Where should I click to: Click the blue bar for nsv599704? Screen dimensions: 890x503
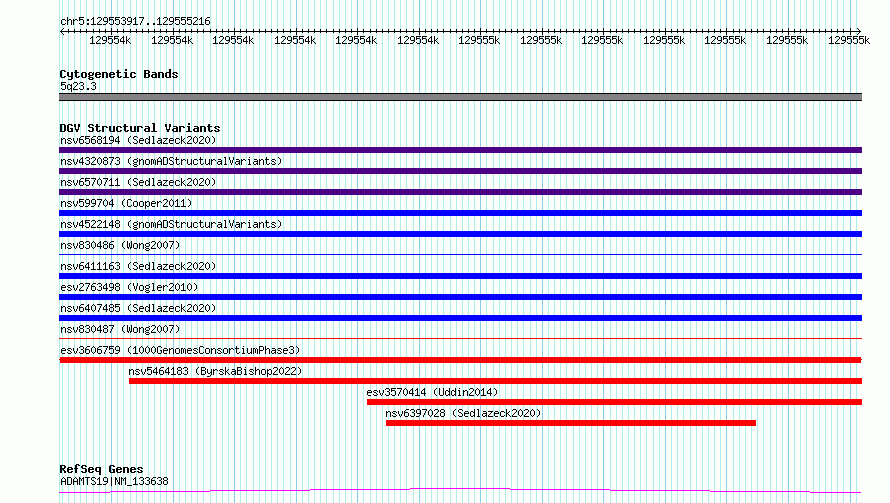tap(460, 213)
